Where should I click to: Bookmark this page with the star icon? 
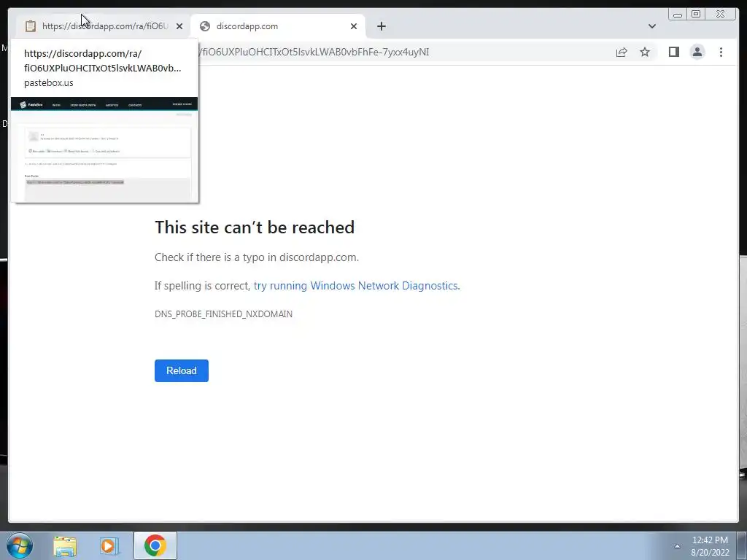[645, 52]
